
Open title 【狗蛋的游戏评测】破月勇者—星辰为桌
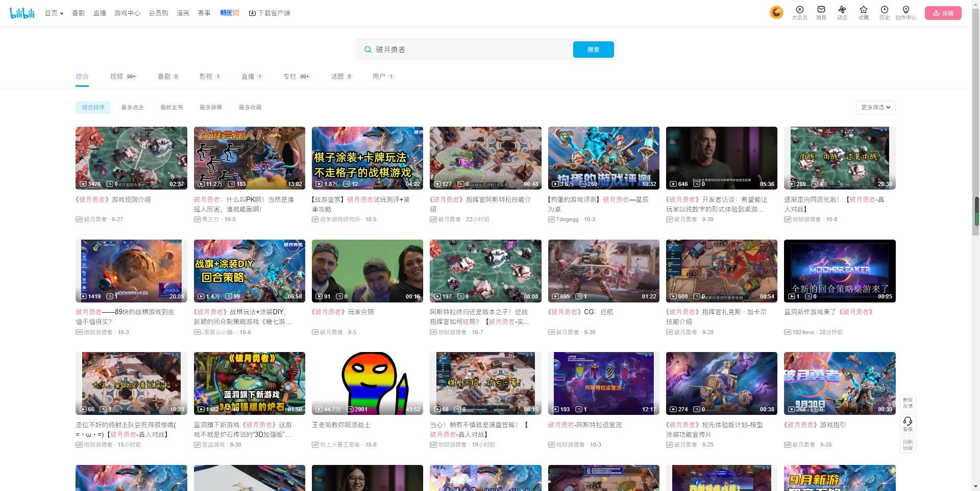[x=598, y=204]
